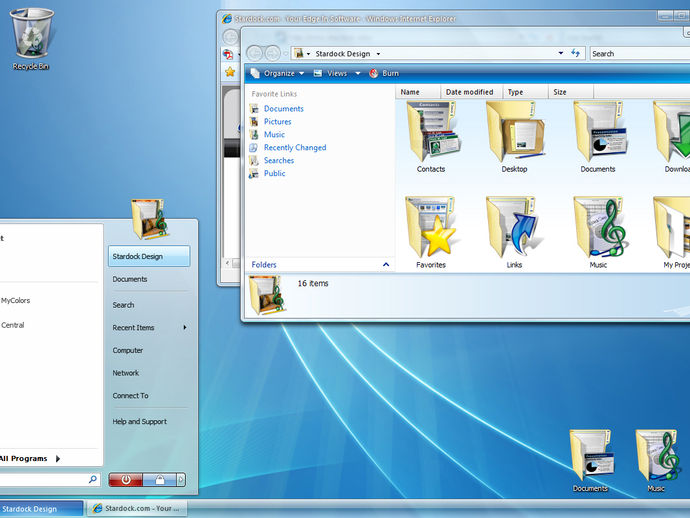Expand the All Programs arrow
The height and width of the screenshot is (518, 690).
(58, 459)
